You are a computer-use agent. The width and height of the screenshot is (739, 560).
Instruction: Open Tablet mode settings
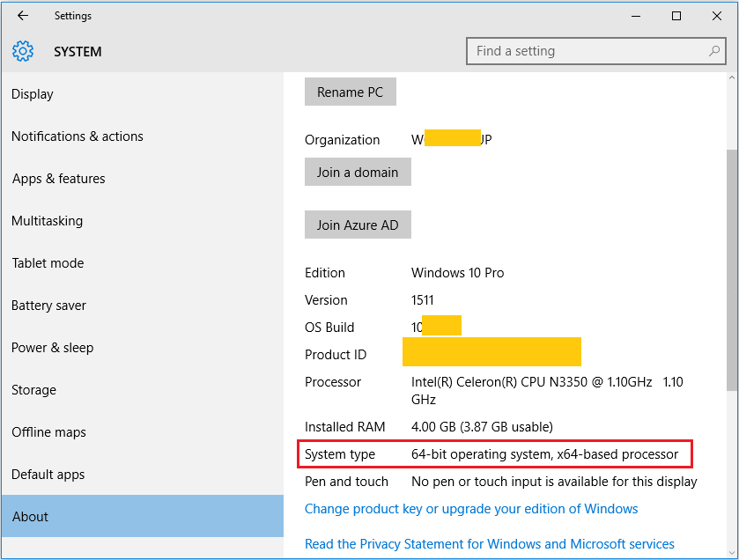tap(142, 262)
